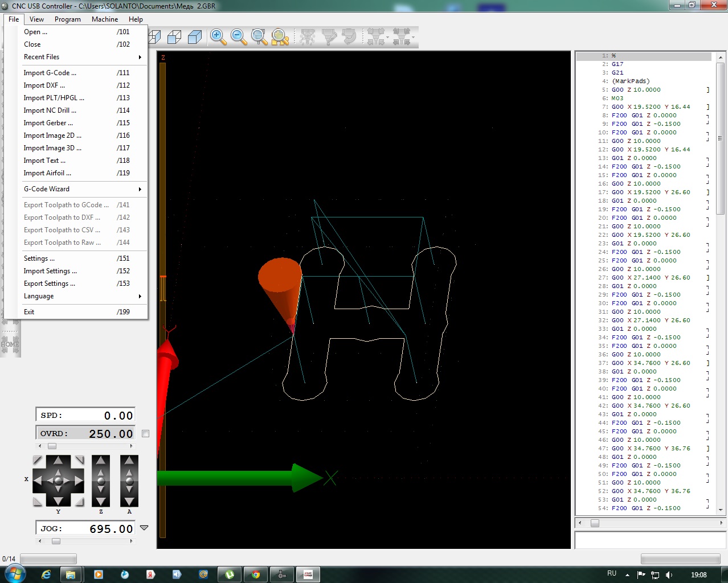Select Import PLT/HPGL ... menu entry
The width and height of the screenshot is (728, 583).
point(76,98)
